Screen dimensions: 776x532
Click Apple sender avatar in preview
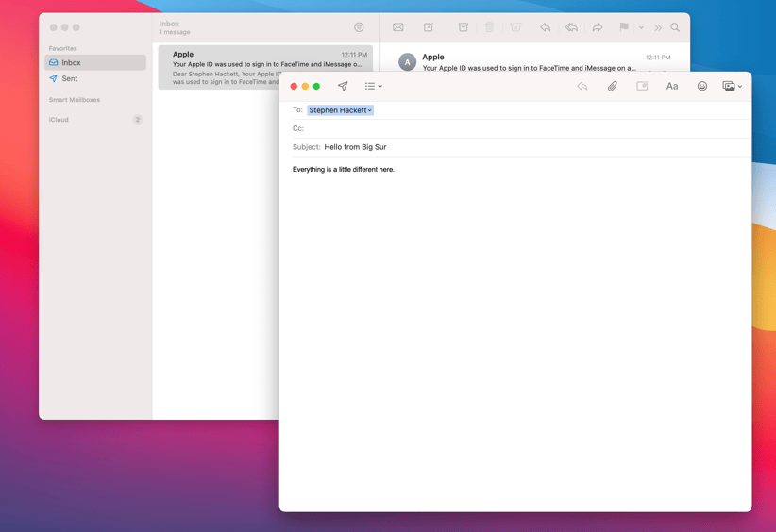point(407,62)
